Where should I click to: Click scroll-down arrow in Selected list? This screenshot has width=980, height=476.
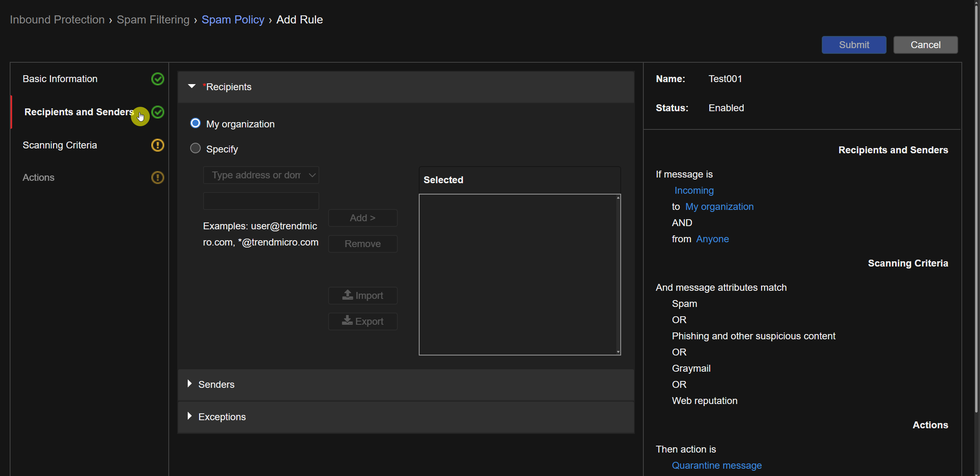coord(618,352)
